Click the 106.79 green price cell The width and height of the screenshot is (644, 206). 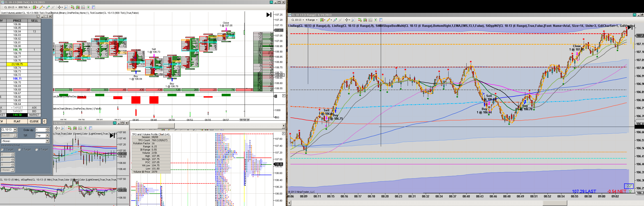[x=17, y=50]
